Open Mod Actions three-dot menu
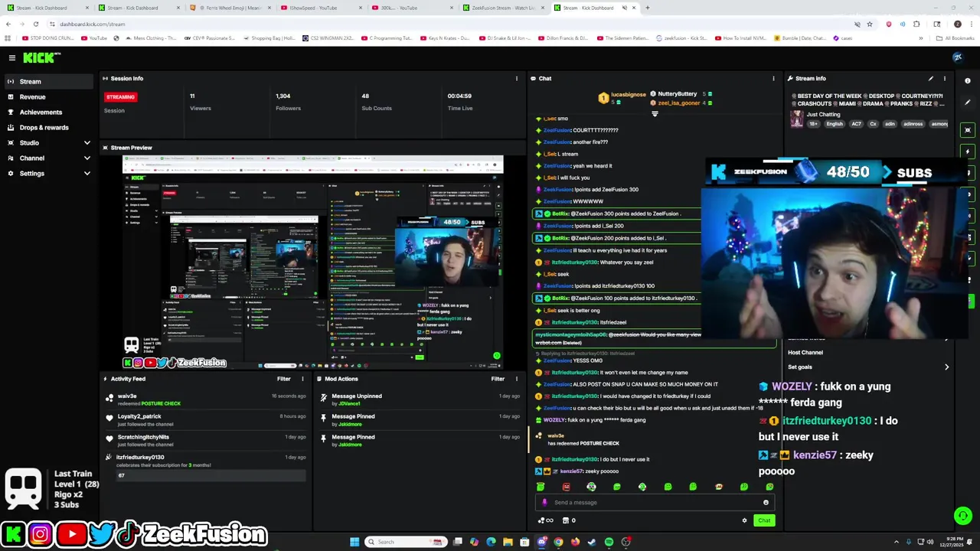 [516, 379]
